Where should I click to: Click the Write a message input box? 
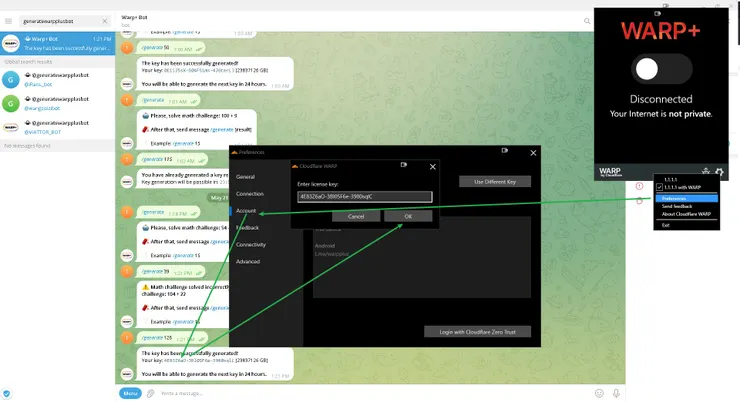(x=373, y=393)
